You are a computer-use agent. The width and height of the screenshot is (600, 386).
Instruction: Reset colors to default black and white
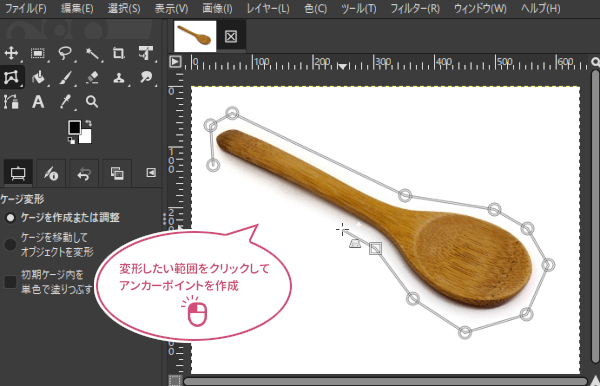pyautogui.click(x=71, y=141)
